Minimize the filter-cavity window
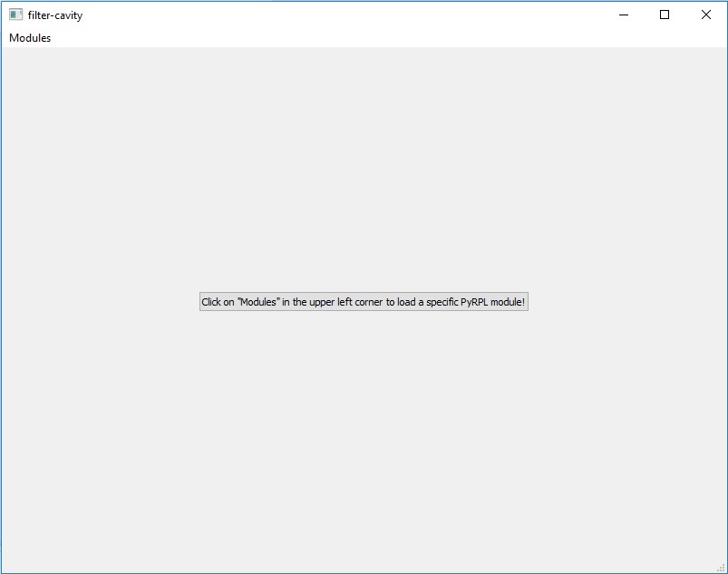This screenshot has width=728, height=574. 623,15
